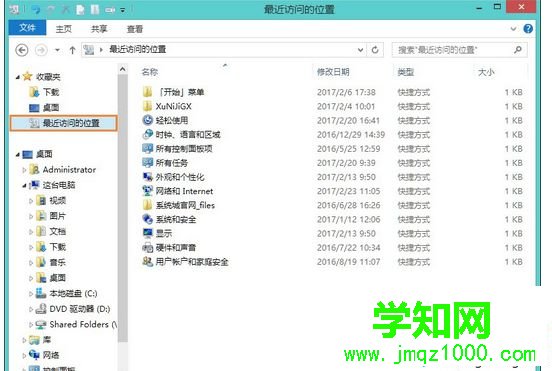Open the 文件 ribbon tab

27,28
